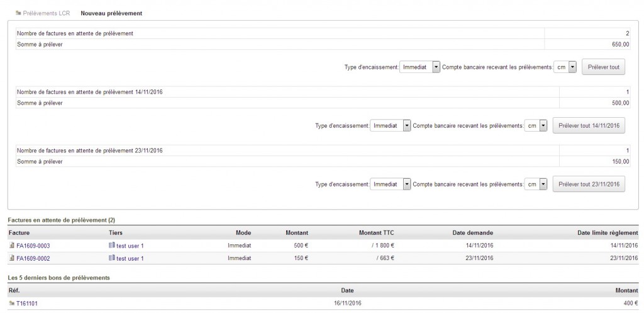Click the 500 € amount cell
644x313 pixels.
[300, 246]
